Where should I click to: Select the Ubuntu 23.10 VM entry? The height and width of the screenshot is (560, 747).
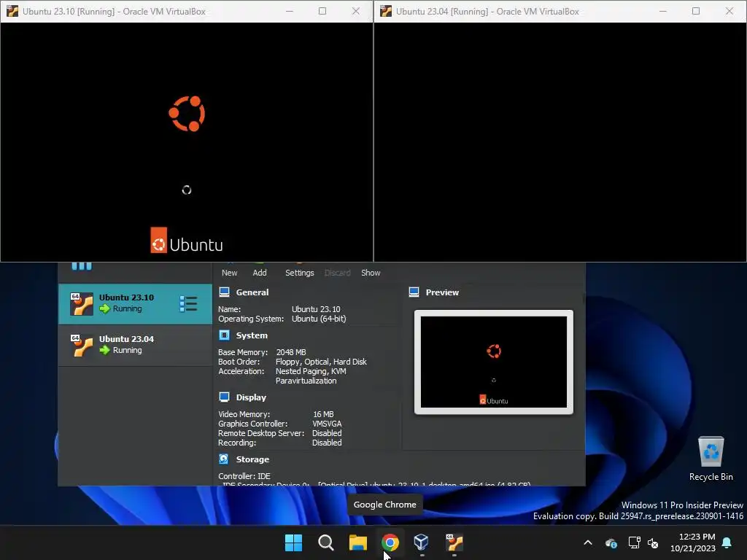tap(135, 304)
